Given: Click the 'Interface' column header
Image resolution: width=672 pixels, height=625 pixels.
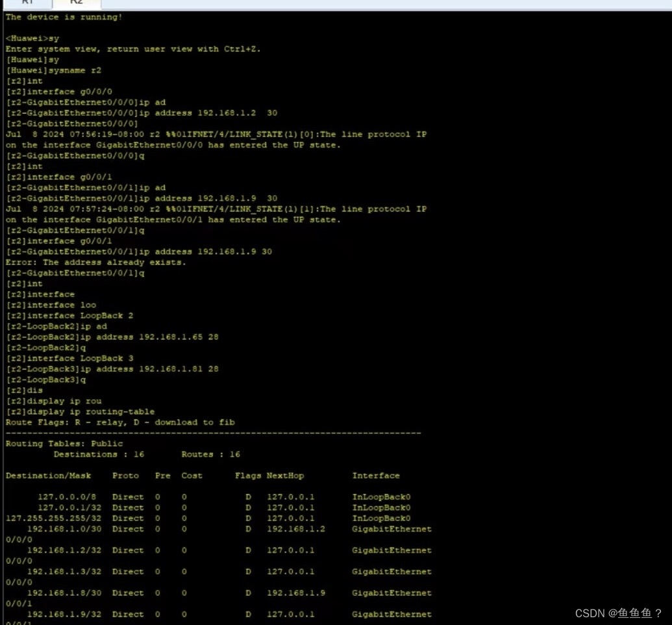Looking at the screenshot, I should [x=376, y=476].
